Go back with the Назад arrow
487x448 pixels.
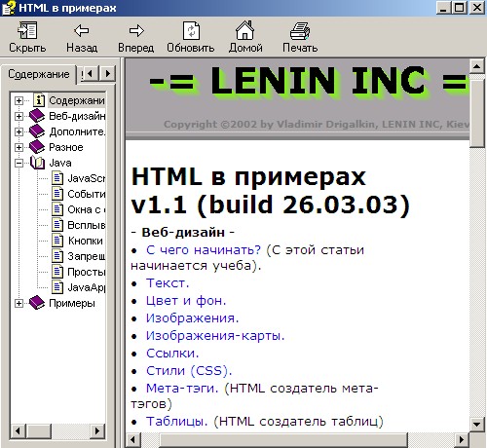tap(82, 30)
